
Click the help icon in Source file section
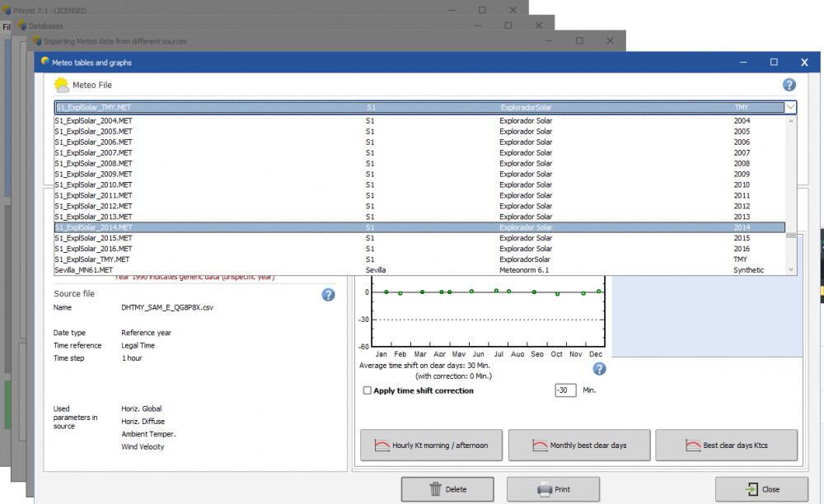(328, 295)
